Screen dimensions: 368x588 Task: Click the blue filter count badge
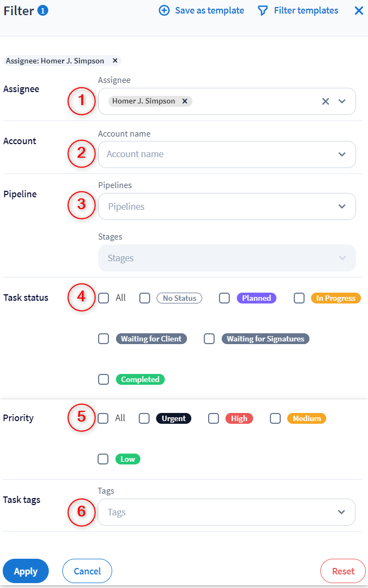pos(43,10)
